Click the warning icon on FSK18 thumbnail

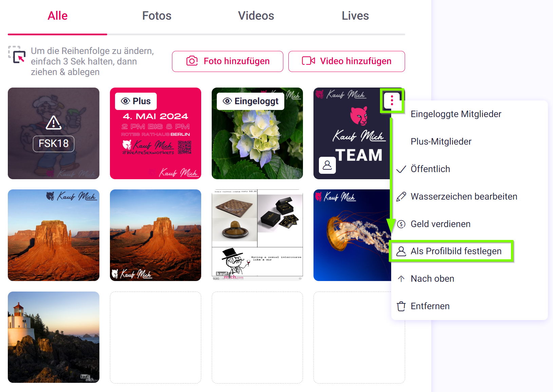click(x=54, y=123)
